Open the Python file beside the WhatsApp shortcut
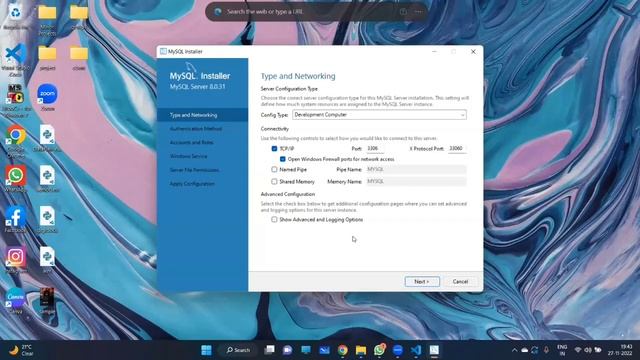 [47, 178]
